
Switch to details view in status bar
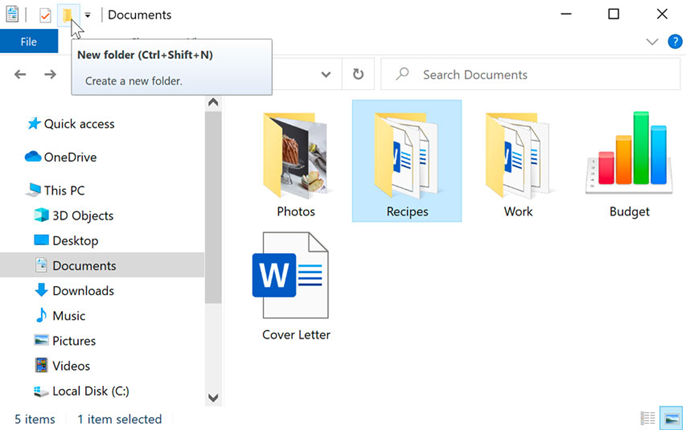click(648, 418)
